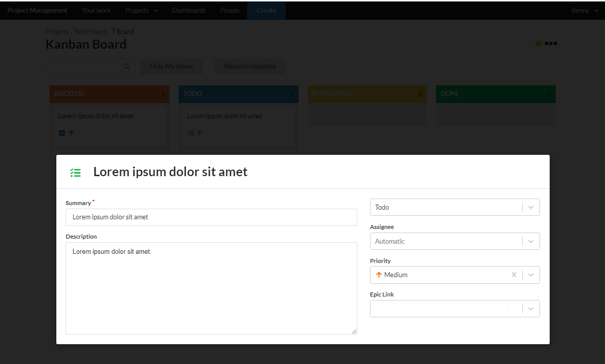
Task: Click T Board in the breadcrumb
Action: pyautogui.click(x=123, y=31)
